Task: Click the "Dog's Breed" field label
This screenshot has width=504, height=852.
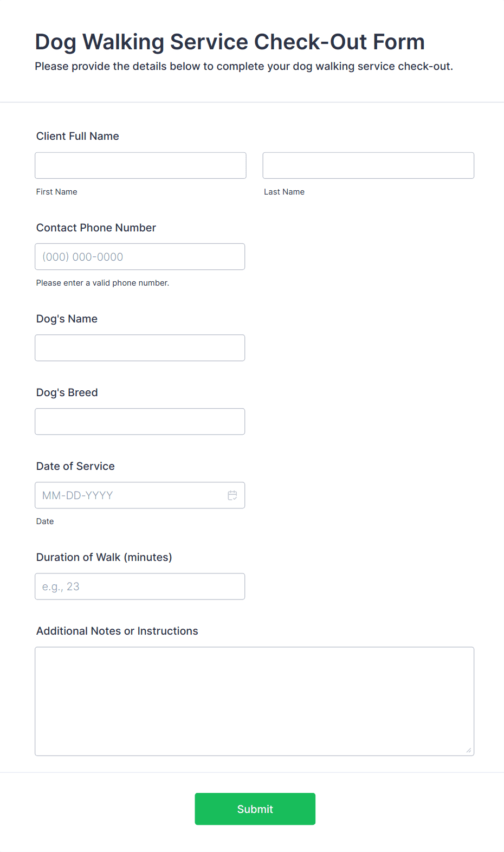Action: 67,392
